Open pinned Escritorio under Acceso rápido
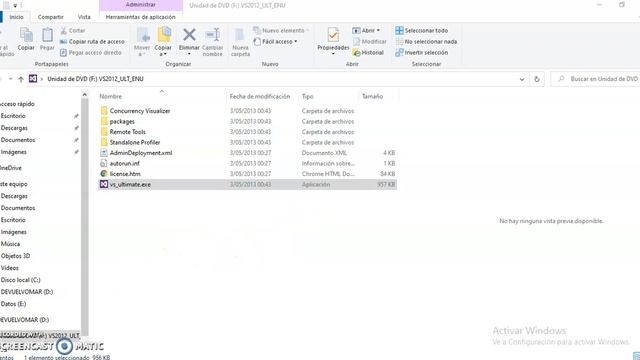This screenshot has height=360, width=640. pos(13,116)
